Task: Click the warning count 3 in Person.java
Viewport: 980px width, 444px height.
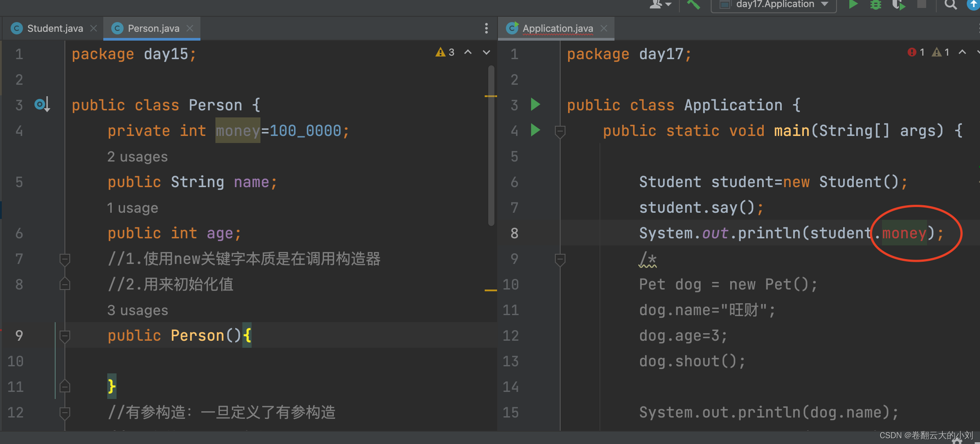Action: click(445, 52)
